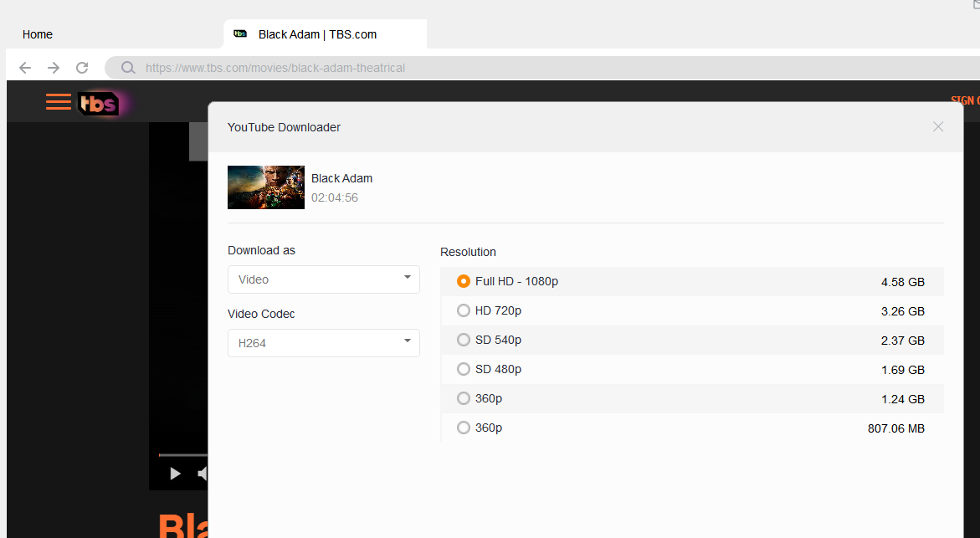Go back to the previous page

point(25,68)
